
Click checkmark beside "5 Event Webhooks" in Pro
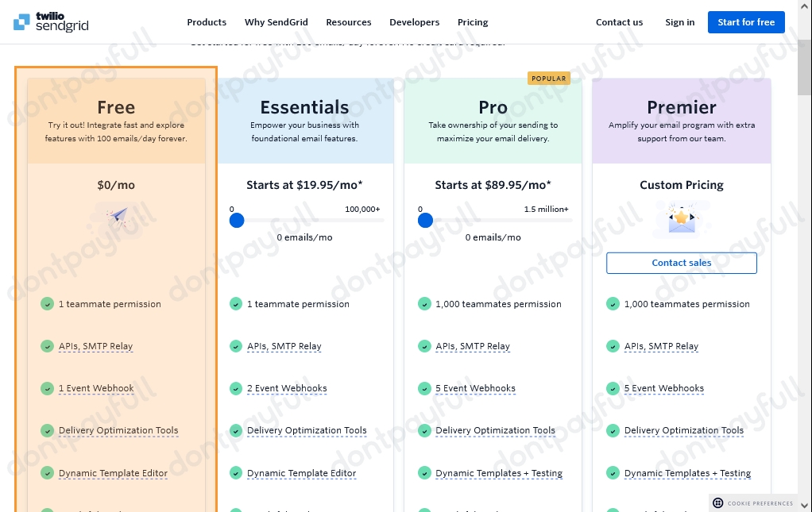(x=424, y=388)
